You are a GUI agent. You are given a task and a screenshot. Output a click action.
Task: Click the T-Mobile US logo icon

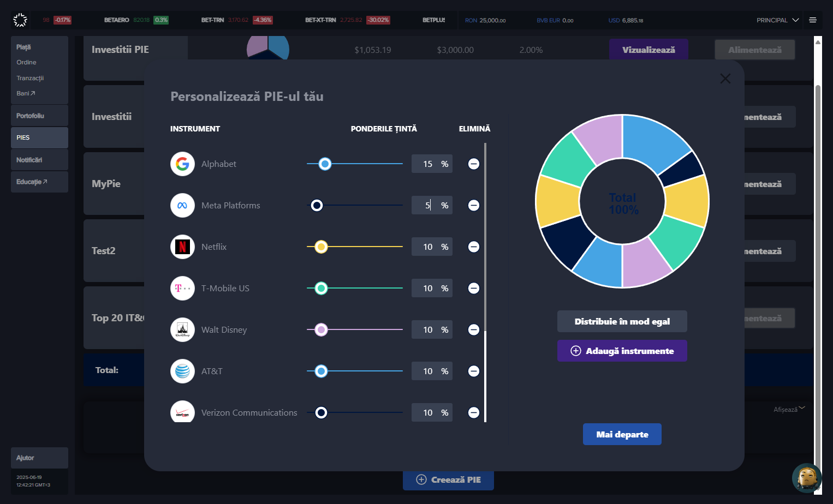[182, 288]
